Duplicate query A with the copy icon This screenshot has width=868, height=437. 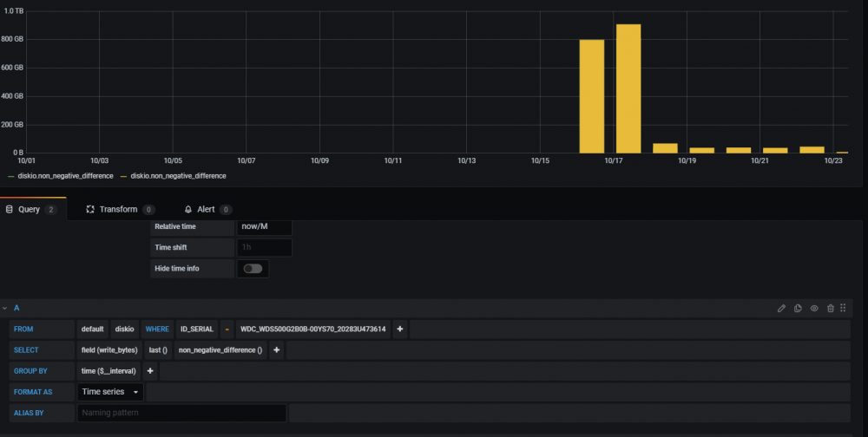tap(798, 308)
